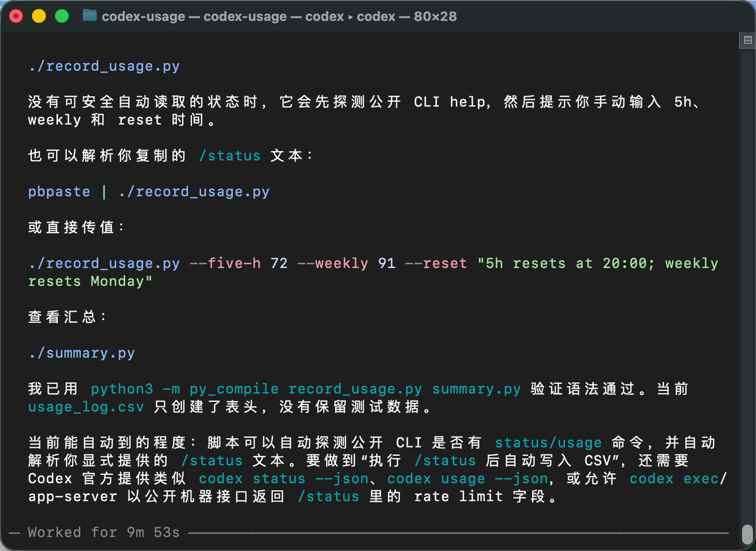This screenshot has width=756, height=551.
Task: Click the "CLI help" text
Action: 450,102
